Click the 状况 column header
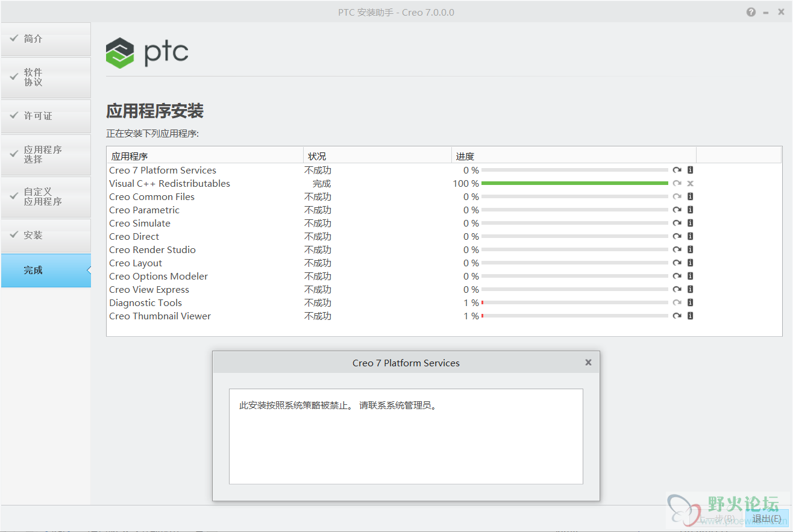 click(x=377, y=156)
